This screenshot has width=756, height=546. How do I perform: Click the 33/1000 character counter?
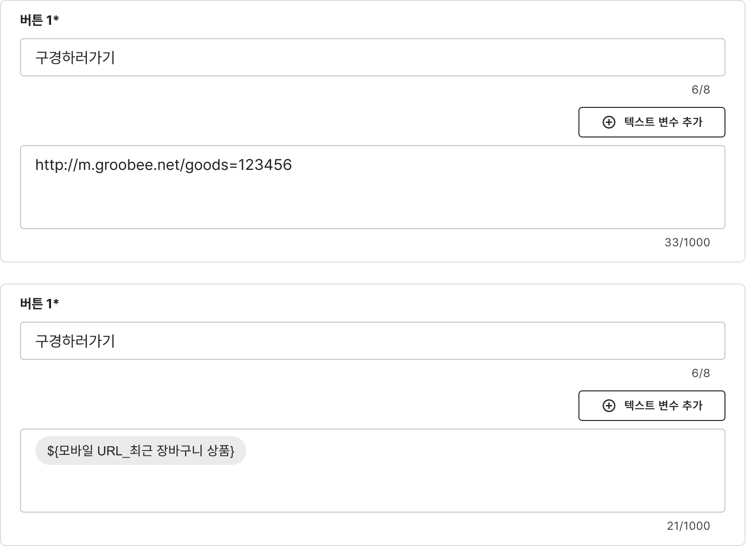click(687, 242)
